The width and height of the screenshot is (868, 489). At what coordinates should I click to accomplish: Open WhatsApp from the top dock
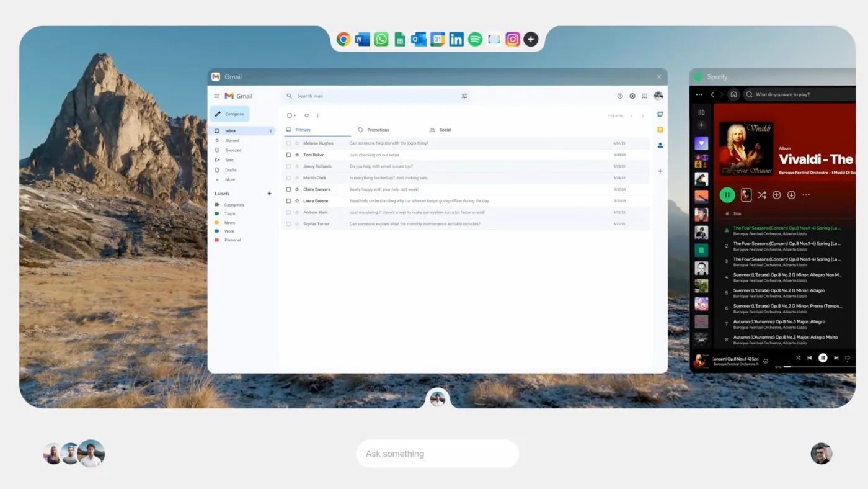[x=381, y=39]
